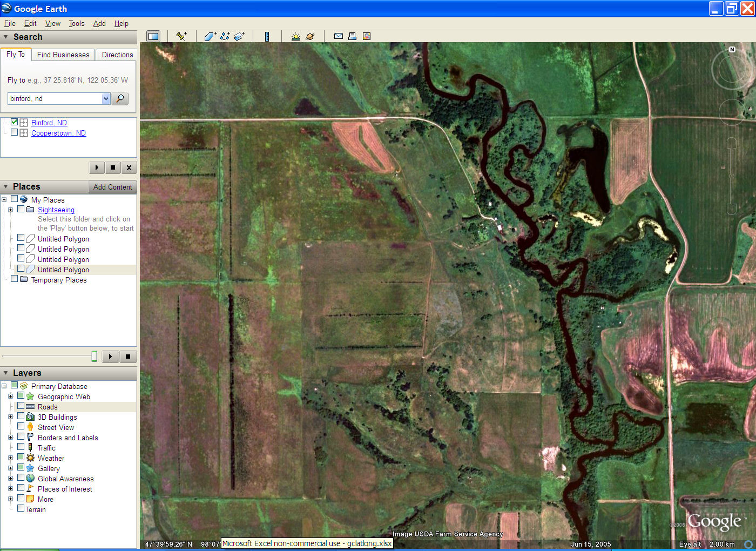Screen dimensions: 756x551
Task: Add an image overlay from toolbar
Action: pyautogui.click(x=239, y=36)
